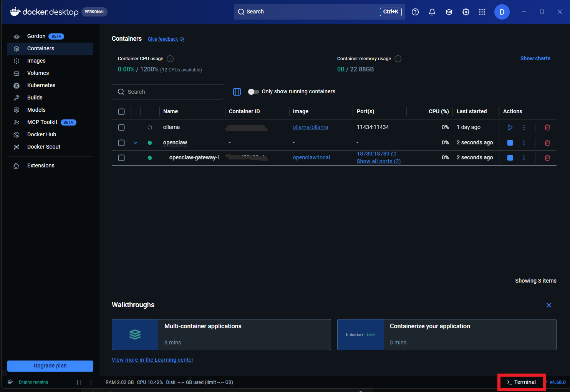The width and height of the screenshot is (570, 392).
Task: Sort by the Last started column header
Action: point(472,112)
